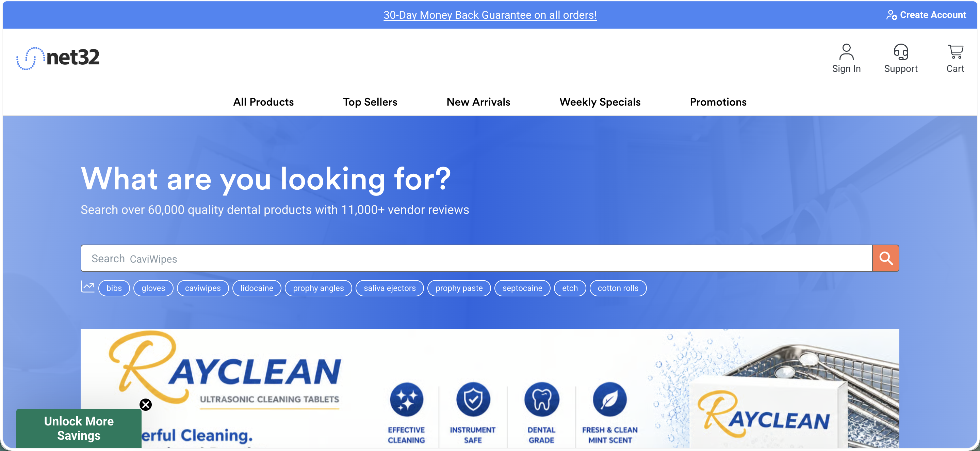Click the Create Account link

pyautogui.click(x=932, y=15)
